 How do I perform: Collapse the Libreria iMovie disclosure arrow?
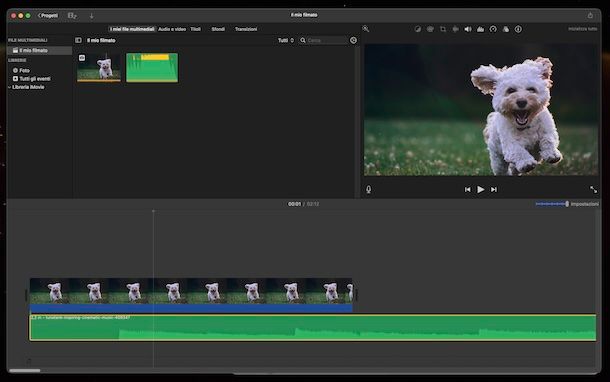[x=10, y=87]
